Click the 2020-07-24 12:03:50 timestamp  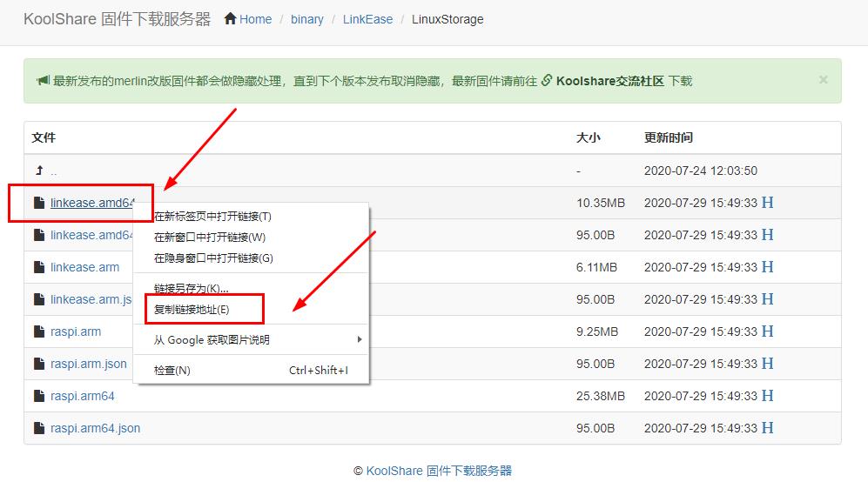click(700, 171)
